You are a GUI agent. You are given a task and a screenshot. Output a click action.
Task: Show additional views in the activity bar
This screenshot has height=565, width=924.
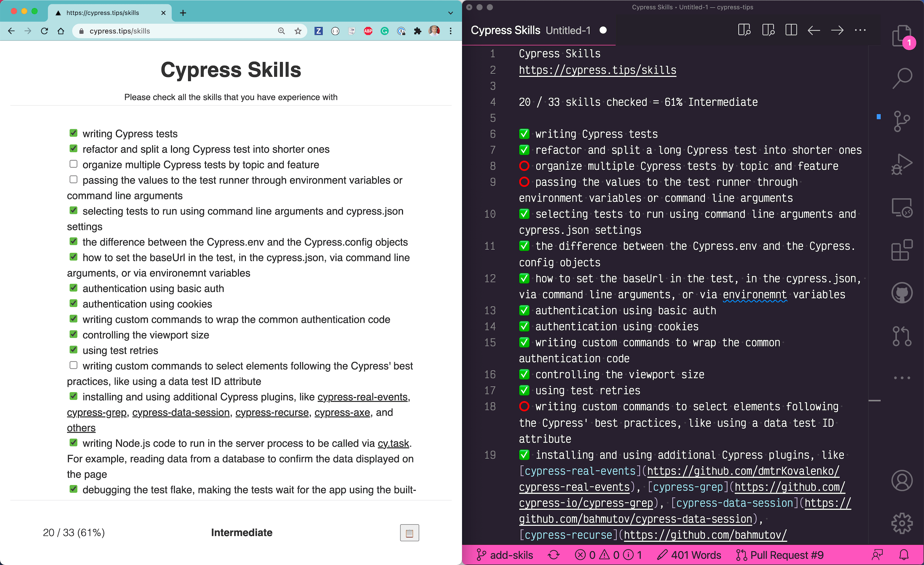click(901, 378)
